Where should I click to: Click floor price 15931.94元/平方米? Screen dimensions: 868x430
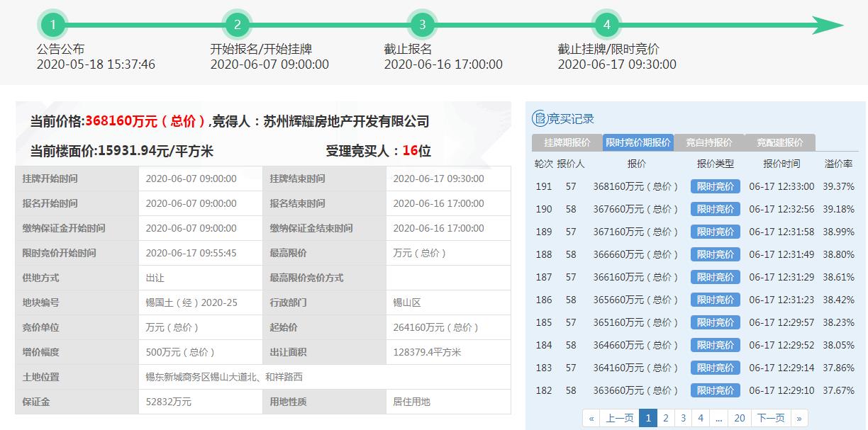tap(155, 151)
